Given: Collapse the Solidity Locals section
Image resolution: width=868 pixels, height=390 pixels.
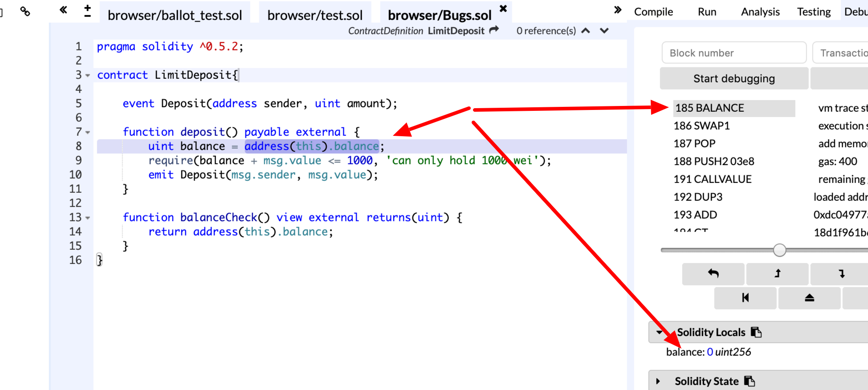Looking at the screenshot, I should (659, 332).
